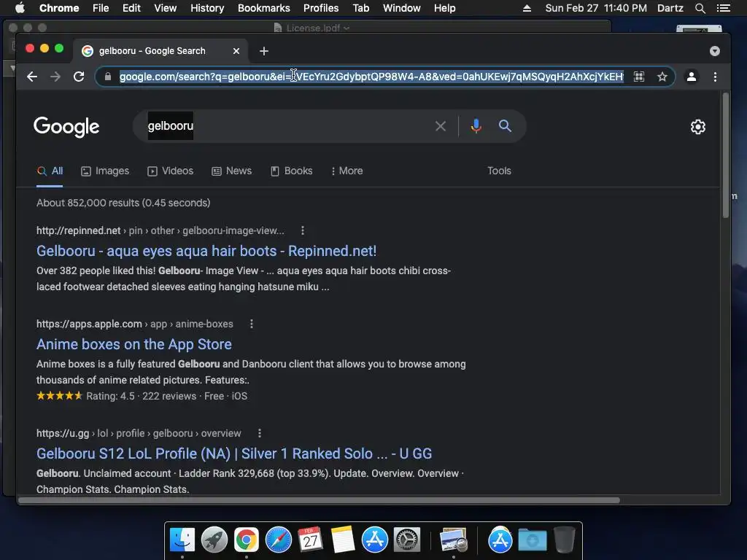Open Preview from the Dock

(454, 540)
